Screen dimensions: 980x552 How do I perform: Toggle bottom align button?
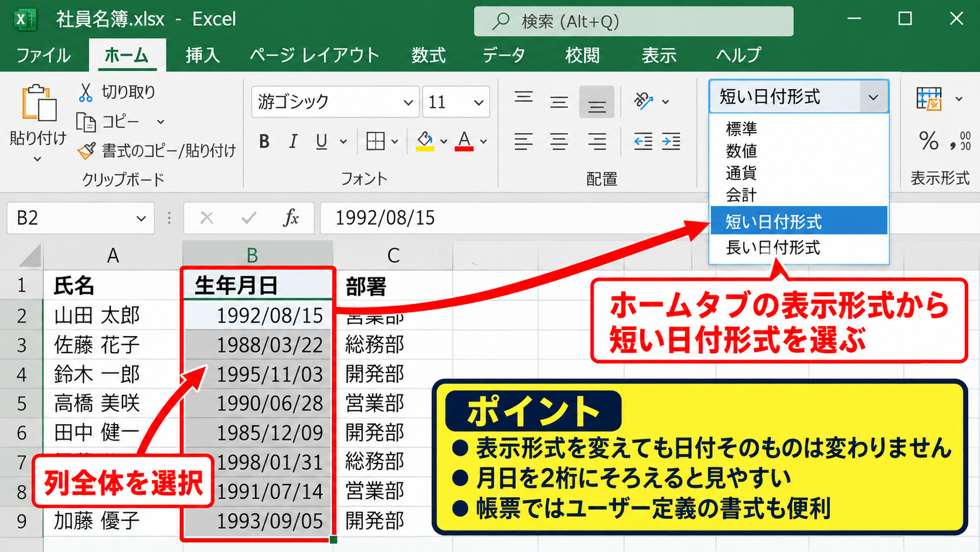[597, 102]
